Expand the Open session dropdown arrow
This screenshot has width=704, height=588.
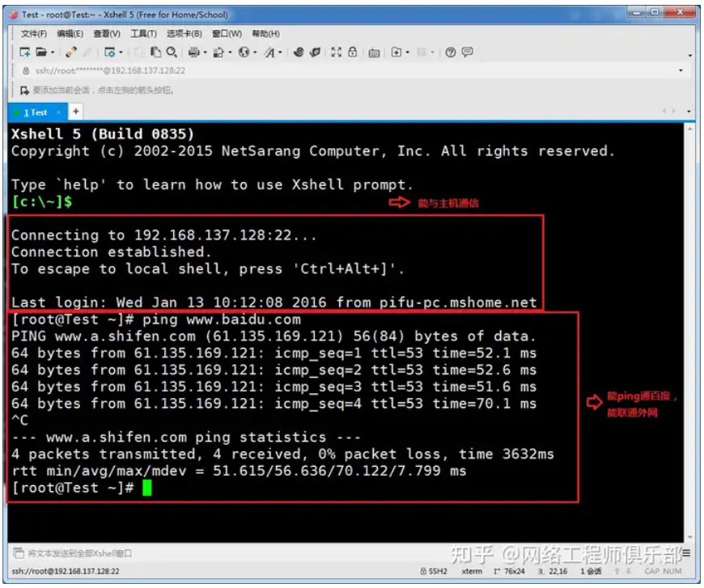[53, 53]
